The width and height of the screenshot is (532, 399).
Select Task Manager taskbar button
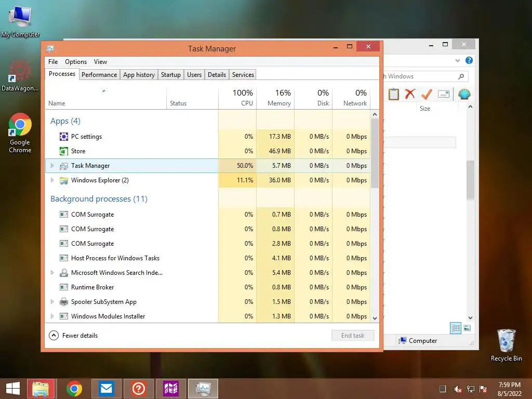pyautogui.click(x=203, y=389)
